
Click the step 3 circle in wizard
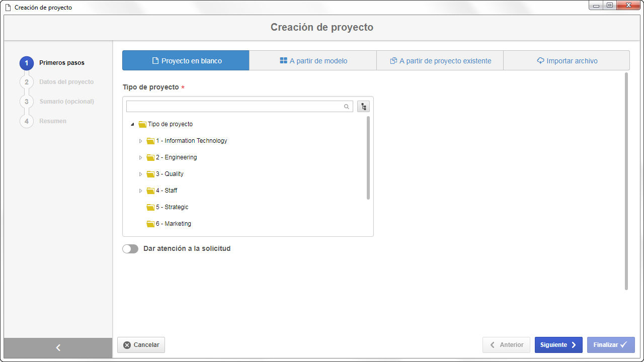[27, 102]
